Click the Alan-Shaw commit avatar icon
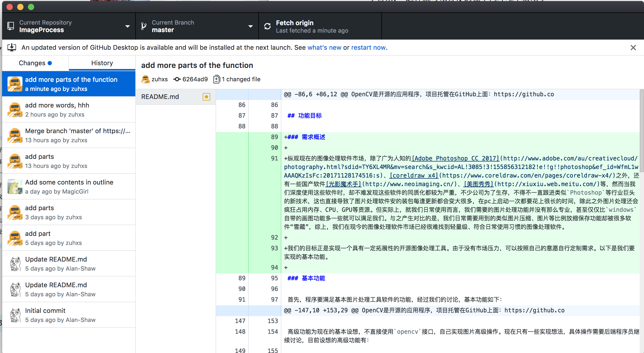 pos(14,264)
